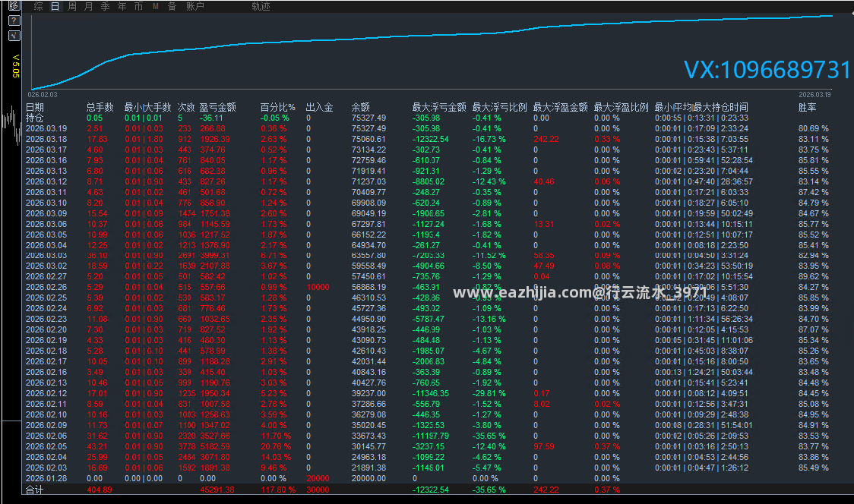Click the 百分比% column header

click(x=278, y=107)
